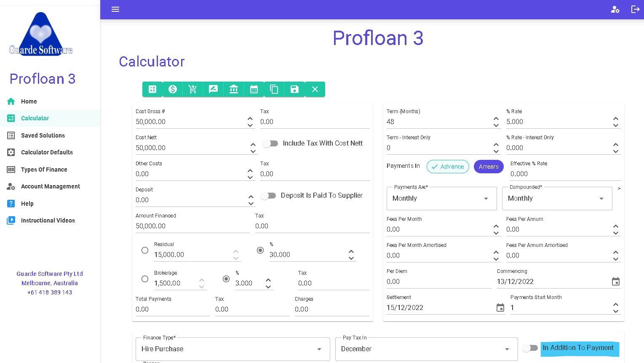Click the Guarde Software logo

[x=41, y=34]
